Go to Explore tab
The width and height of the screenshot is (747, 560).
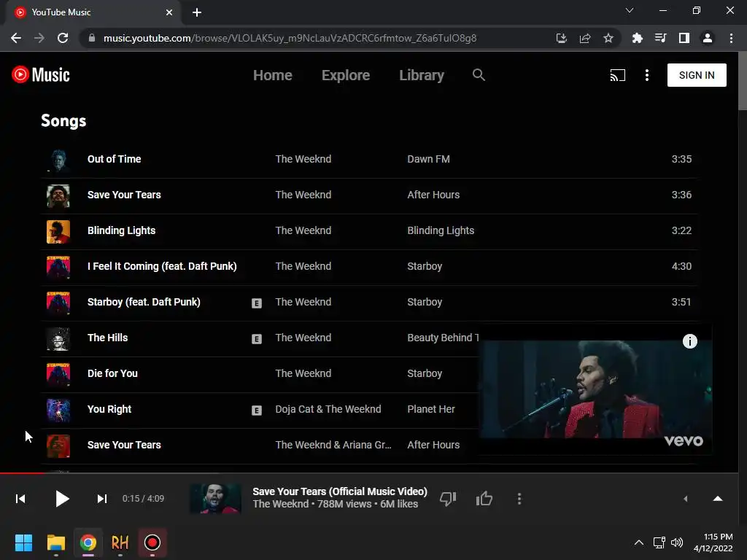point(345,75)
